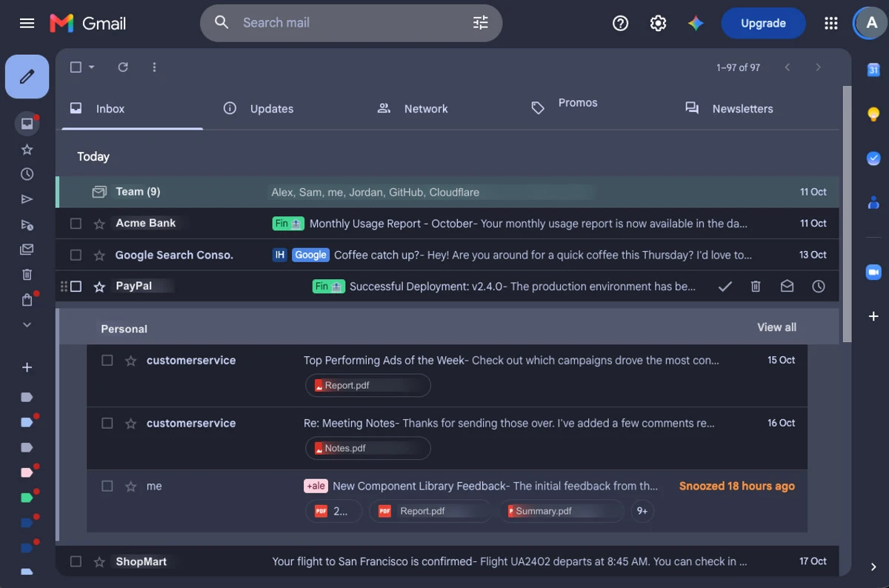Select the New Component Library Feedback checkbox
The width and height of the screenshot is (889, 588).
click(x=107, y=487)
